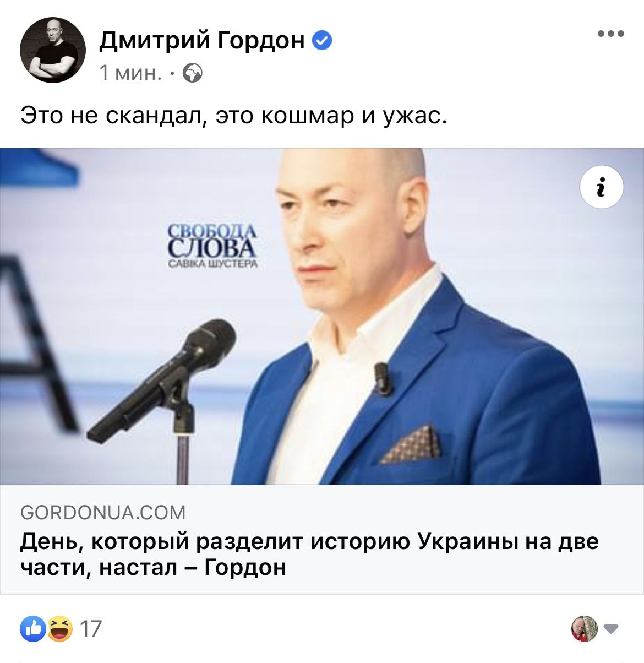Click the Дмитрий Гордон author name

202,40
